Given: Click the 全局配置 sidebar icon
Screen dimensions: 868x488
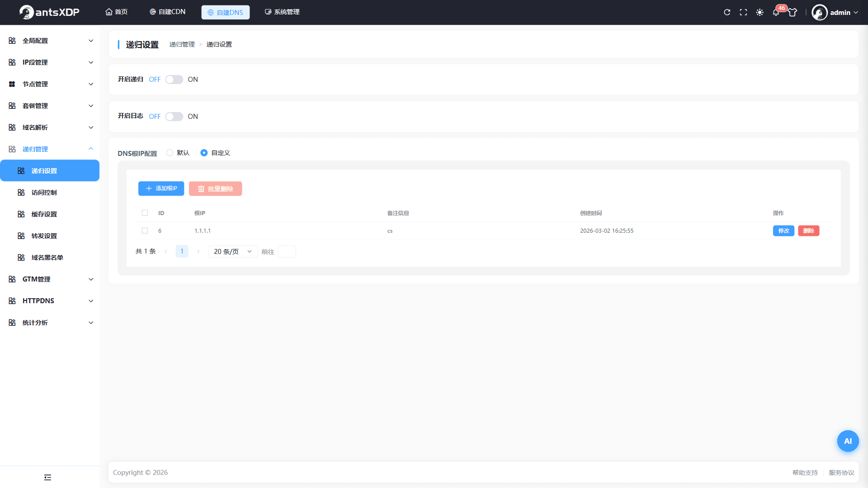Looking at the screenshot, I should (12, 41).
